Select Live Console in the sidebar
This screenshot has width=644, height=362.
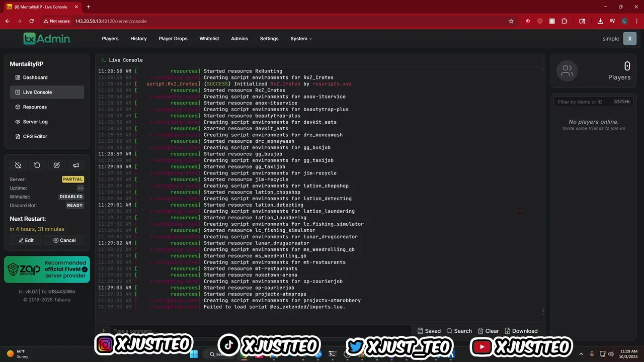[47, 92]
